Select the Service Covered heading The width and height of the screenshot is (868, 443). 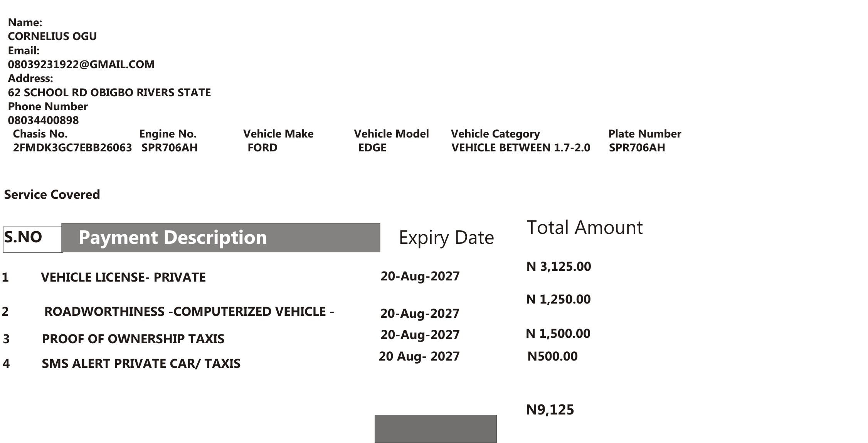52,194
